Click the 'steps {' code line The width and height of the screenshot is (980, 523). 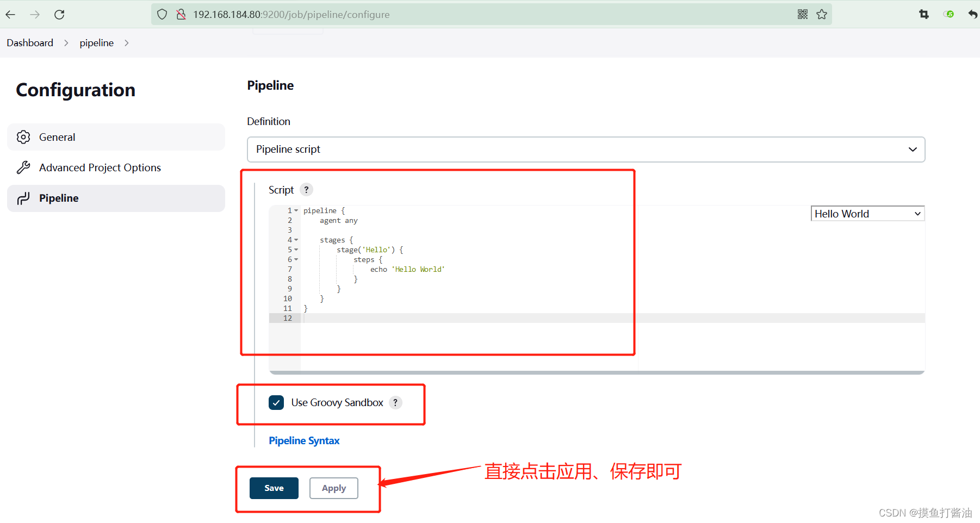pyautogui.click(x=368, y=259)
